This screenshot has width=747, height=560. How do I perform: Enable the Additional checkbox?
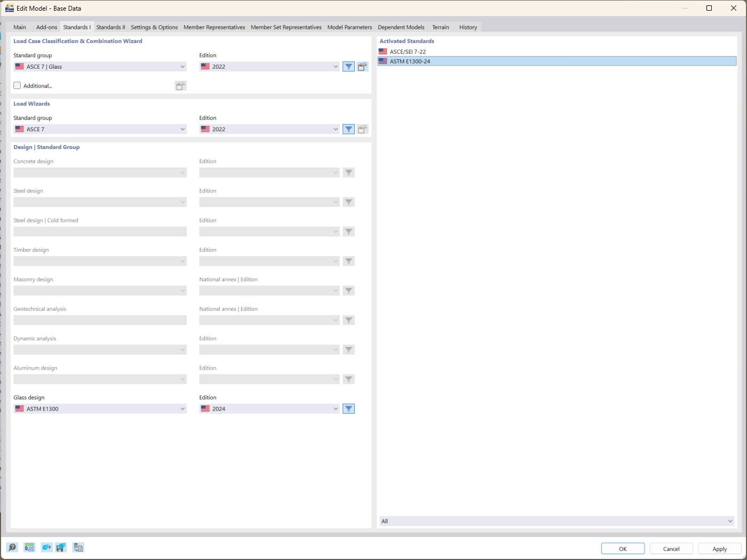pos(17,85)
